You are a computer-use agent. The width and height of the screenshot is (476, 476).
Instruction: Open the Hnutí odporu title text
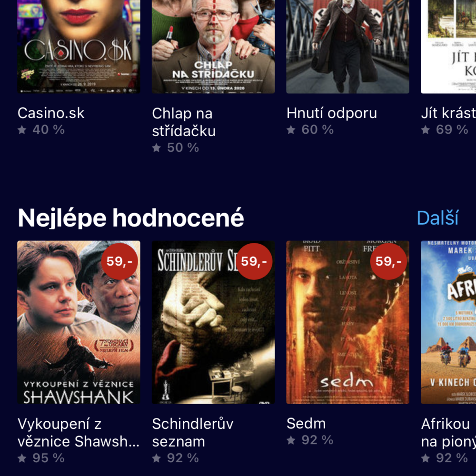pyautogui.click(x=332, y=113)
